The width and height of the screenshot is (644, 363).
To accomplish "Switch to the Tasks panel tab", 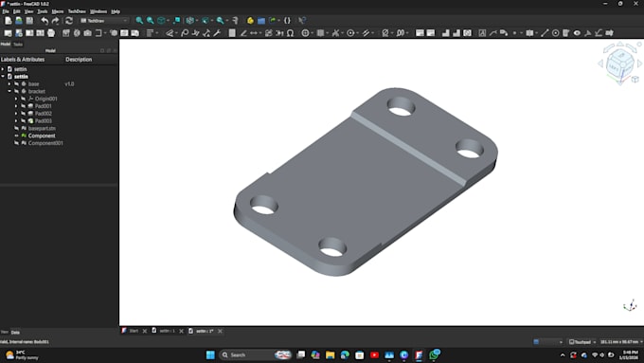I will (x=18, y=45).
